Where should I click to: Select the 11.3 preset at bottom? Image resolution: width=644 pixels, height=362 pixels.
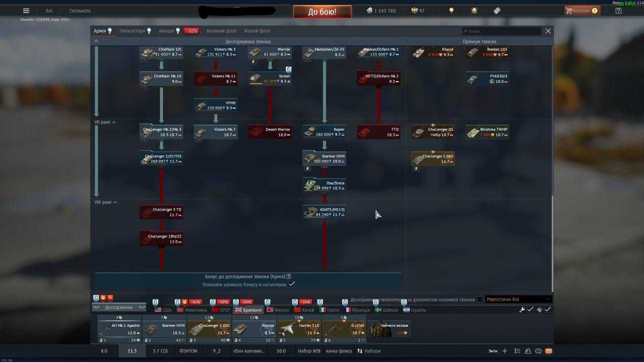[x=132, y=351]
